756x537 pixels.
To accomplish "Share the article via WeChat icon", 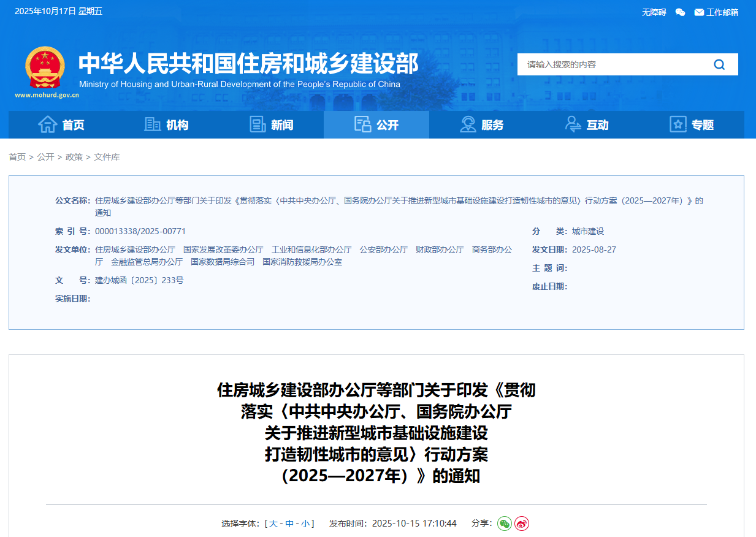I will click(x=503, y=524).
